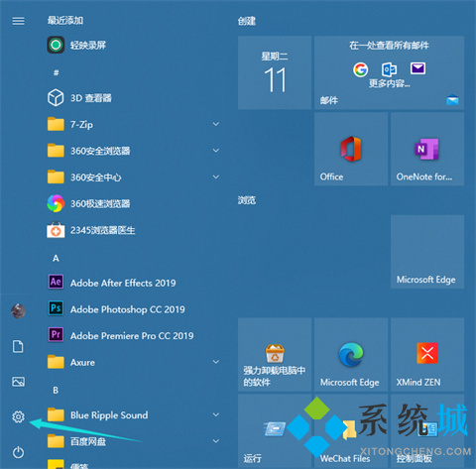The image size is (476, 469).
Task: Open the hamburger menu at top left
Action: coord(18,21)
